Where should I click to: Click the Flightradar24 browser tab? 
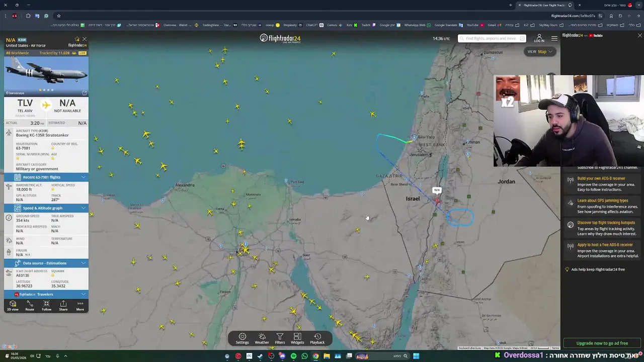tap(545, 5)
